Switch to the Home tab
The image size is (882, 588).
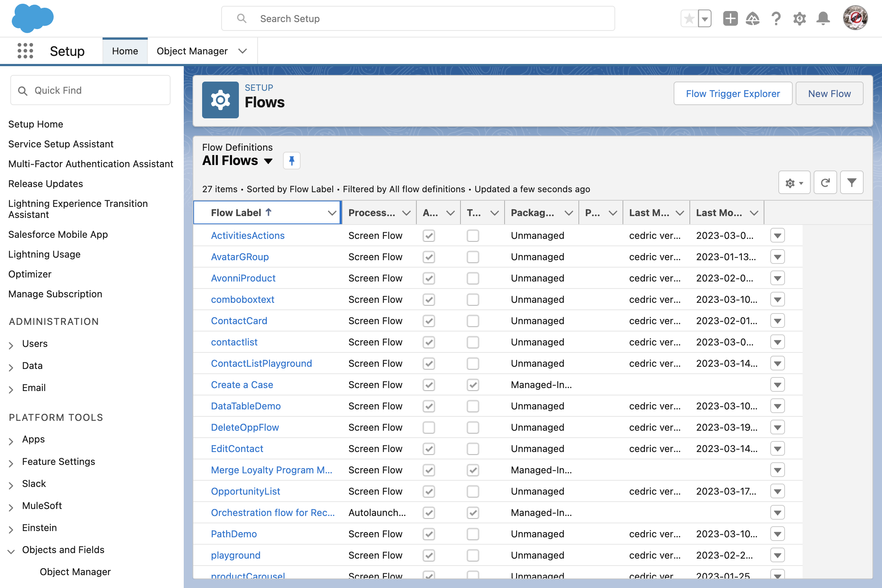coord(125,51)
